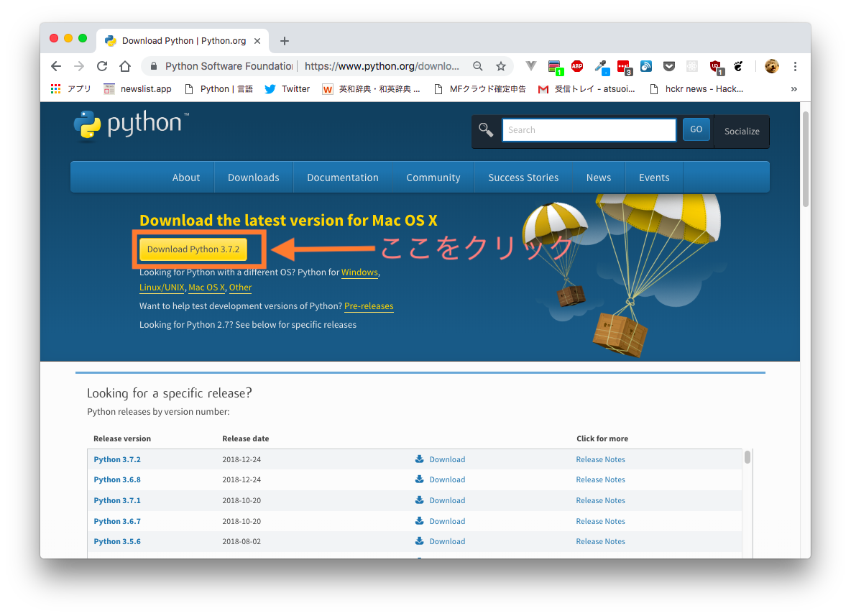Bookmark this page with the star icon
Screen dimensions: 851x616
point(501,66)
